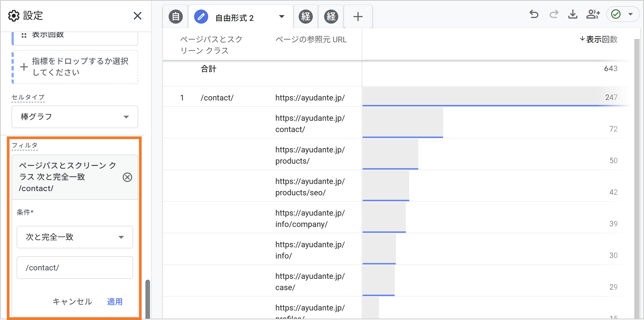Switch to the second 経 path exploration tab

click(x=331, y=17)
